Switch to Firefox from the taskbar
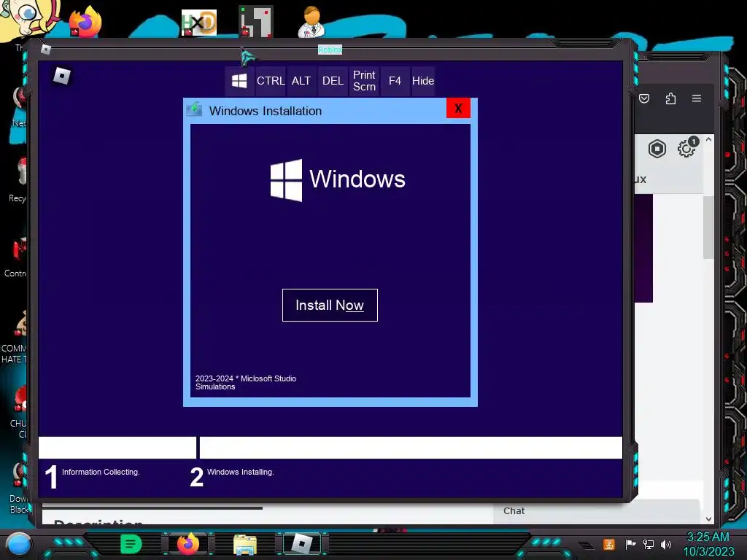 pos(188,544)
